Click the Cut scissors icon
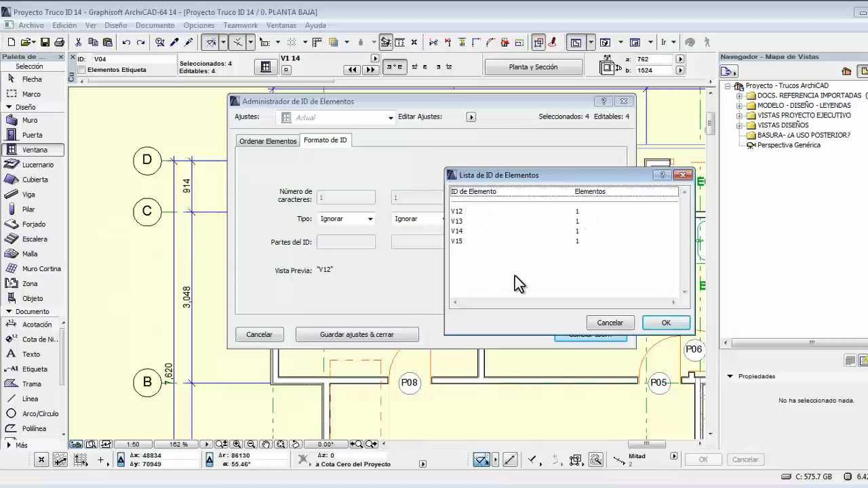Screen dimensions: 868x488 (x=79, y=42)
